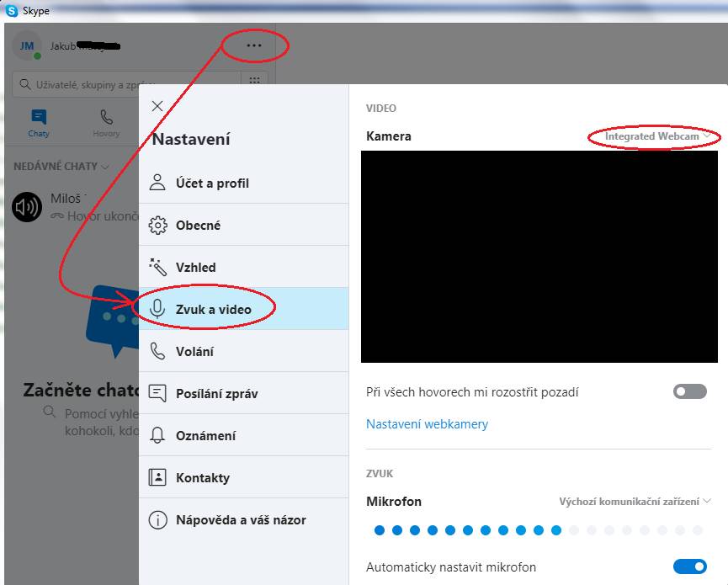Image resolution: width=728 pixels, height=585 pixels.
Task: Open Oznámení settings section
Action: (244, 435)
